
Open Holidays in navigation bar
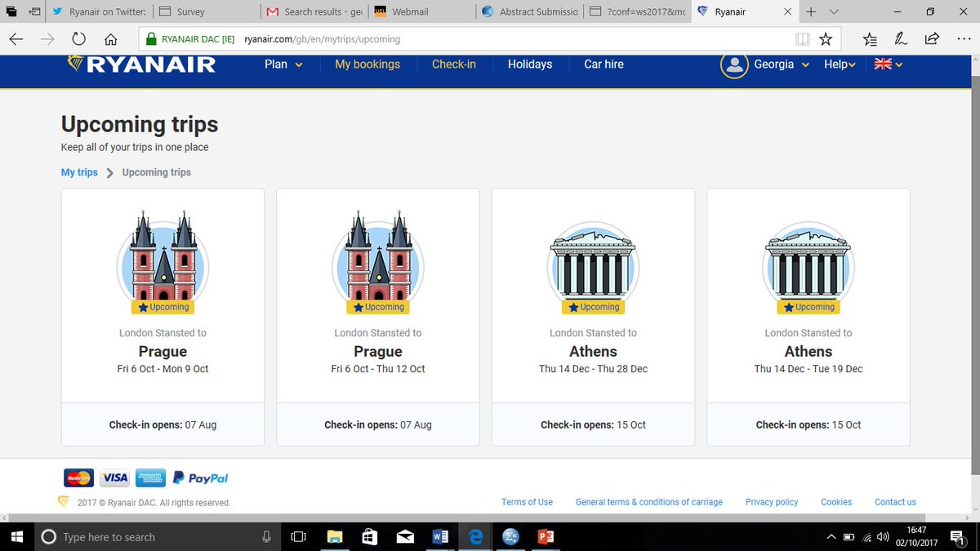530,64
